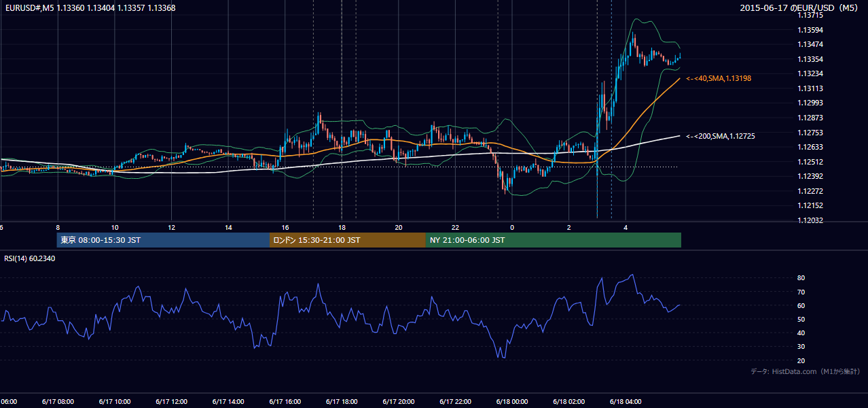Click hour label 10 under the price chart
The height and width of the screenshot is (408, 868).
pos(115,228)
